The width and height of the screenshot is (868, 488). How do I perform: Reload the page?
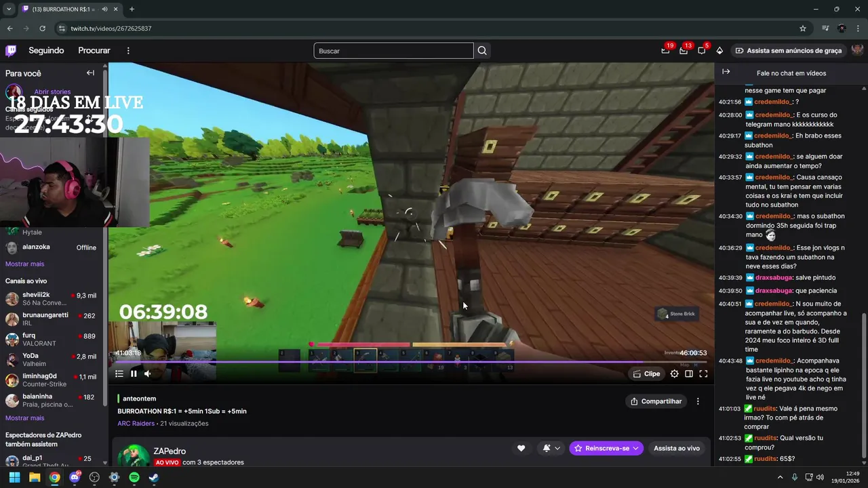pyautogui.click(x=42, y=28)
